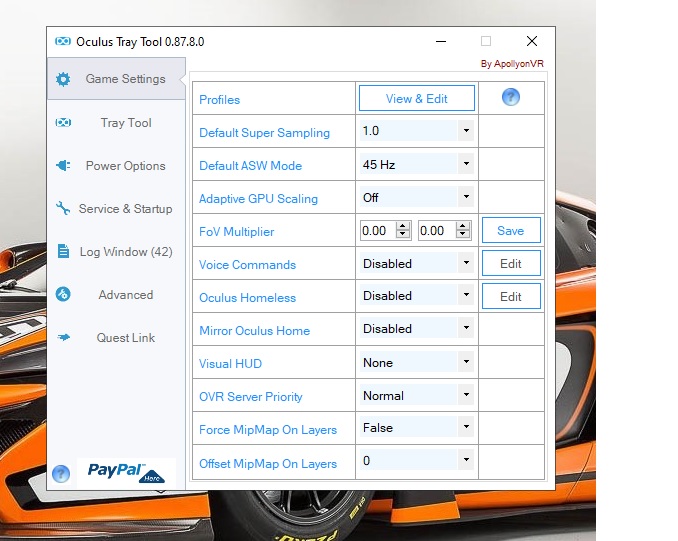Image resolution: width=678 pixels, height=541 pixels.
Task: Select the Service & Startup tab
Action: point(116,208)
